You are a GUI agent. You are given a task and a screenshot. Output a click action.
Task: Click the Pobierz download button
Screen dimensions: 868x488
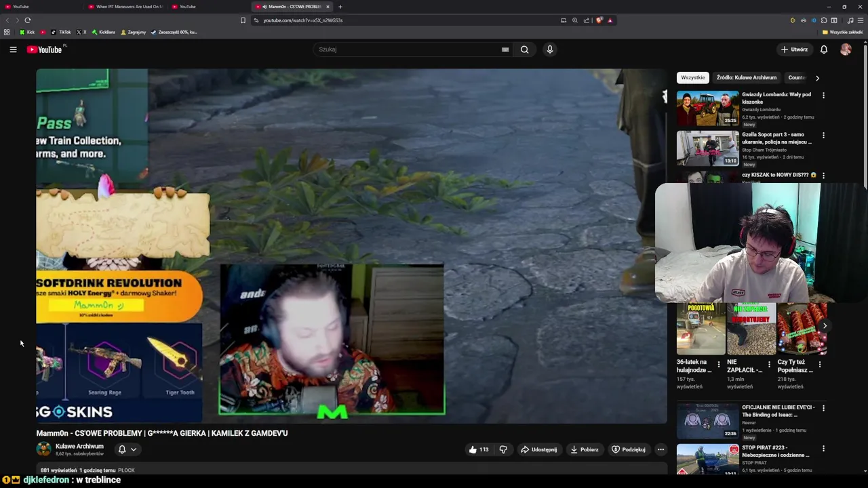pyautogui.click(x=584, y=449)
